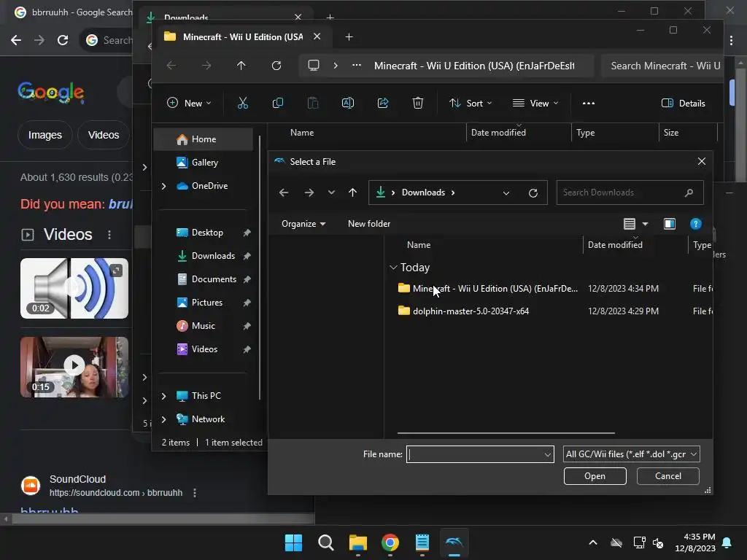Select dolphin-master-5.0-20347-x64 folder
Screen dimensions: 747x560
point(463,311)
